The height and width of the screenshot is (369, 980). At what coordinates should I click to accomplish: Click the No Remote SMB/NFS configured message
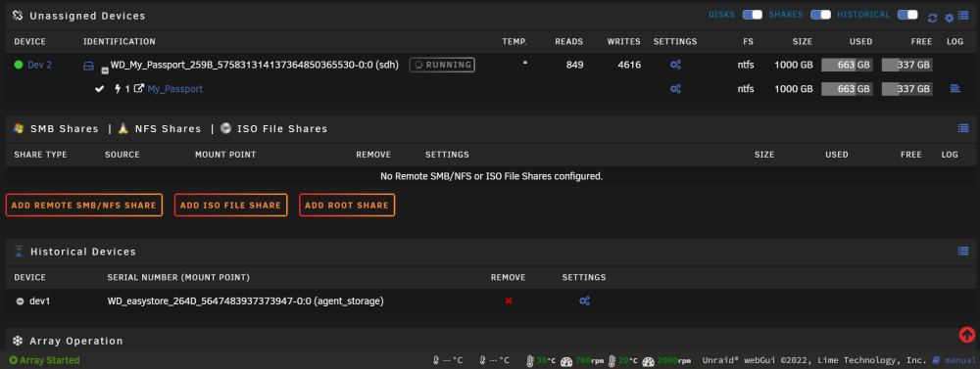click(491, 176)
